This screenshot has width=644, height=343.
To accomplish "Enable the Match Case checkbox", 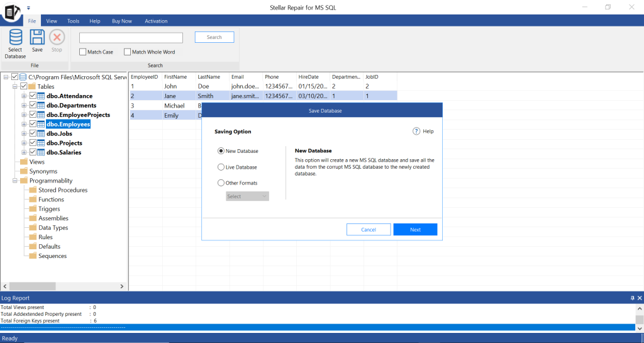I will pos(83,52).
